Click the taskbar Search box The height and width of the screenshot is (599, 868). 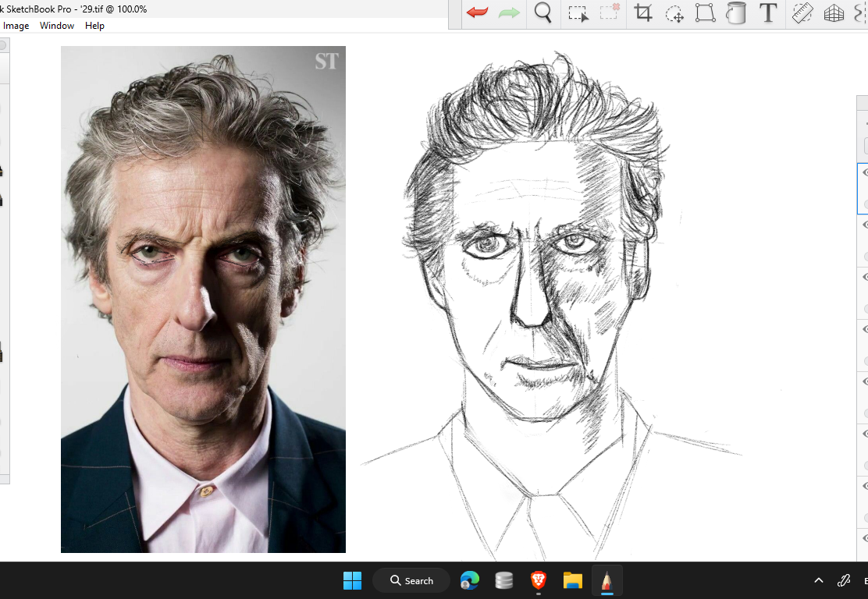[x=411, y=581]
